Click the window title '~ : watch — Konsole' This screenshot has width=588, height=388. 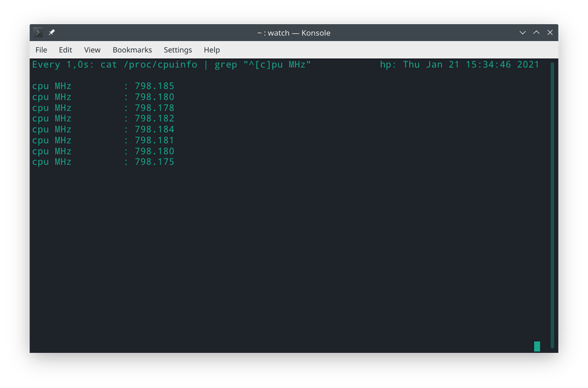(294, 33)
